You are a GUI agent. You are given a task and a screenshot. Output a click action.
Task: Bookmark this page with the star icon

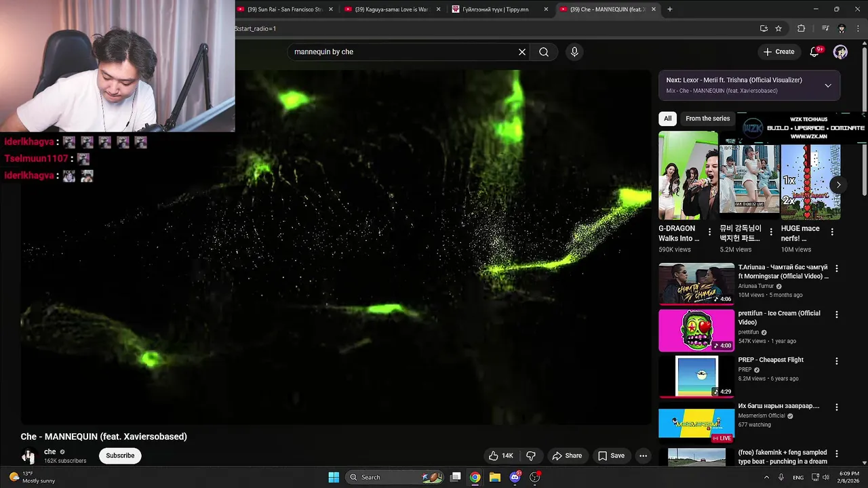coord(778,28)
